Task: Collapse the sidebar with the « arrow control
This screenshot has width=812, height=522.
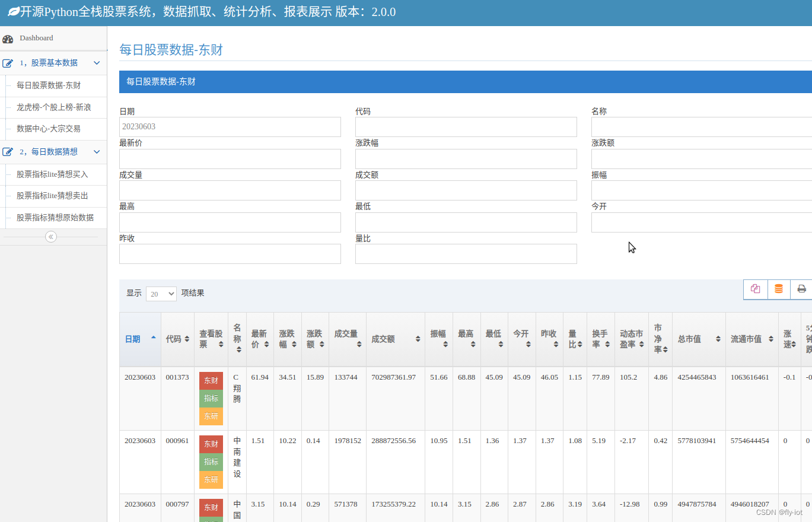Action: pos(50,236)
